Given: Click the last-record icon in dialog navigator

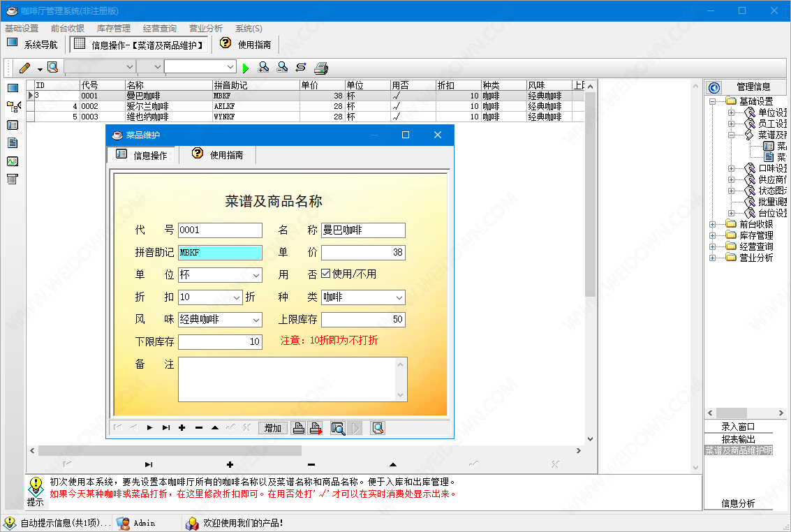Looking at the screenshot, I should click(x=166, y=428).
